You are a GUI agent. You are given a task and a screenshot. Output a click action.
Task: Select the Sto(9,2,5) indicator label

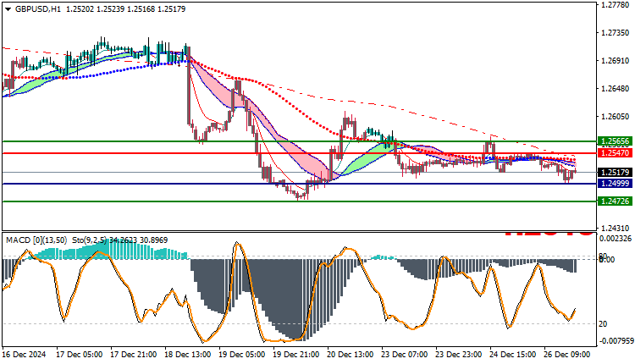coord(90,240)
